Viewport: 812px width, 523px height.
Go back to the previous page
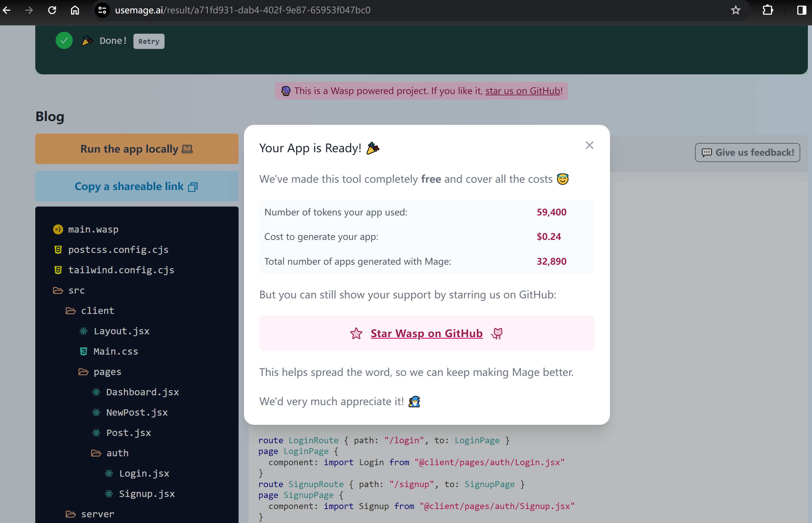coord(7,10)
